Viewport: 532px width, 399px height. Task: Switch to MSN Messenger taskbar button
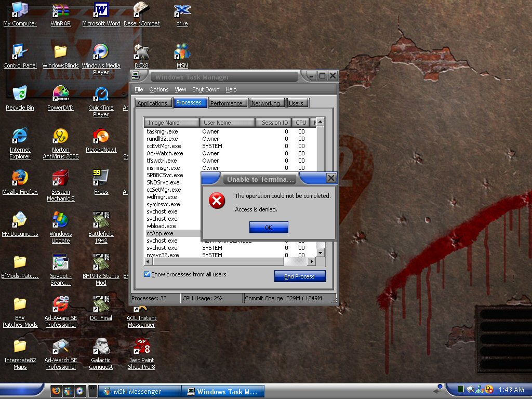pos(139,392)
